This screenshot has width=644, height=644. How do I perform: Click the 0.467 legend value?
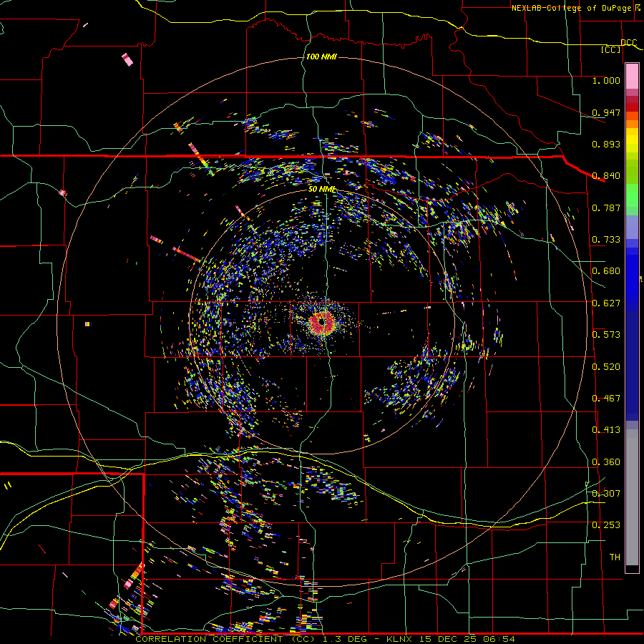point(606,398)
